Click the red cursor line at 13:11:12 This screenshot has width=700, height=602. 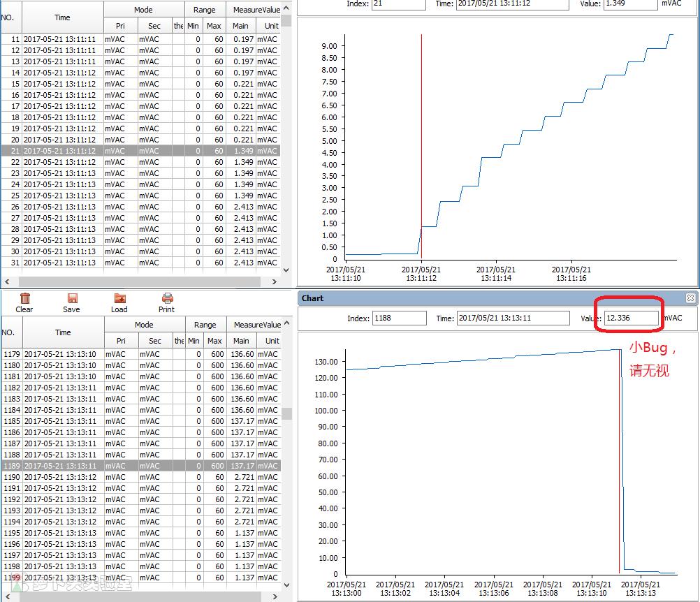point(421,140)
